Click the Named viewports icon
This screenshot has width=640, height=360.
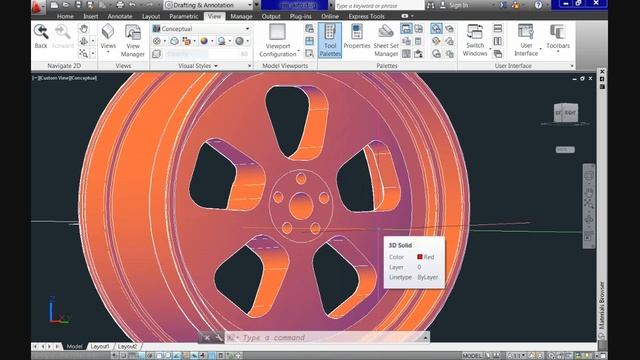pyautogui.click(x=309, y=29)
